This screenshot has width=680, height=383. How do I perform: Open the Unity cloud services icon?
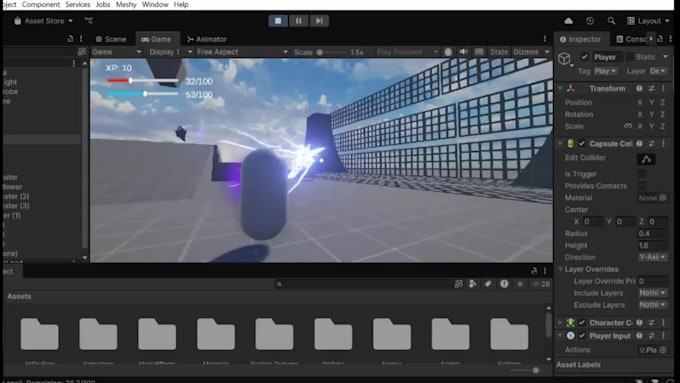[569, 21]
